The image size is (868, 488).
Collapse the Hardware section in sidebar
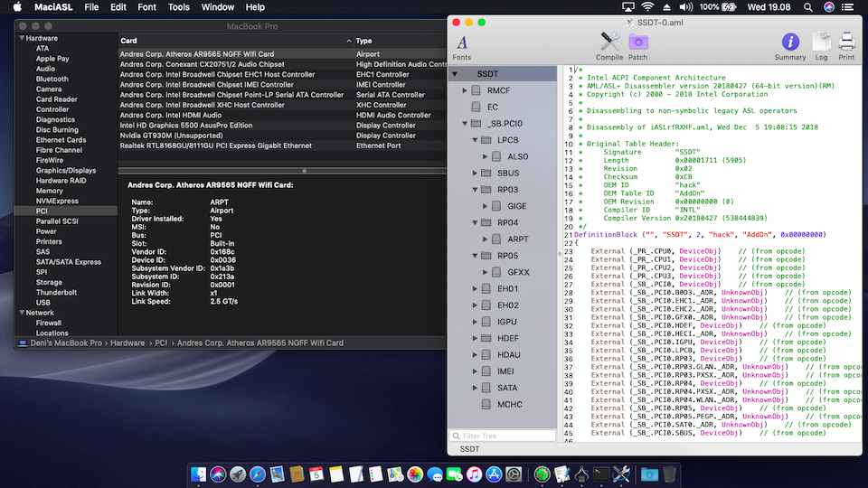(21, 39)
